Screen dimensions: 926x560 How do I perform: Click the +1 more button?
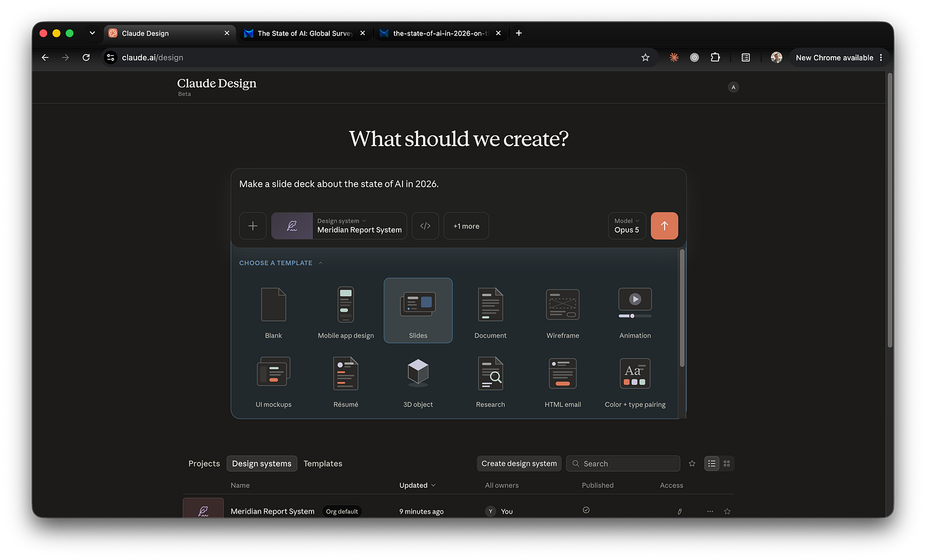[x=466, y=226]
